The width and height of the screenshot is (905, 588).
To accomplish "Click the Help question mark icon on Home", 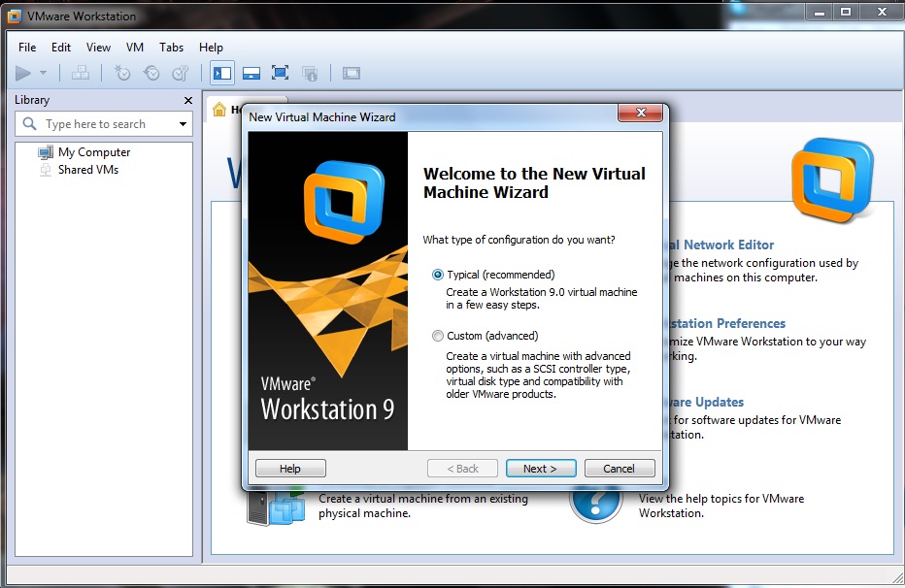I will [x=595, y=505].
